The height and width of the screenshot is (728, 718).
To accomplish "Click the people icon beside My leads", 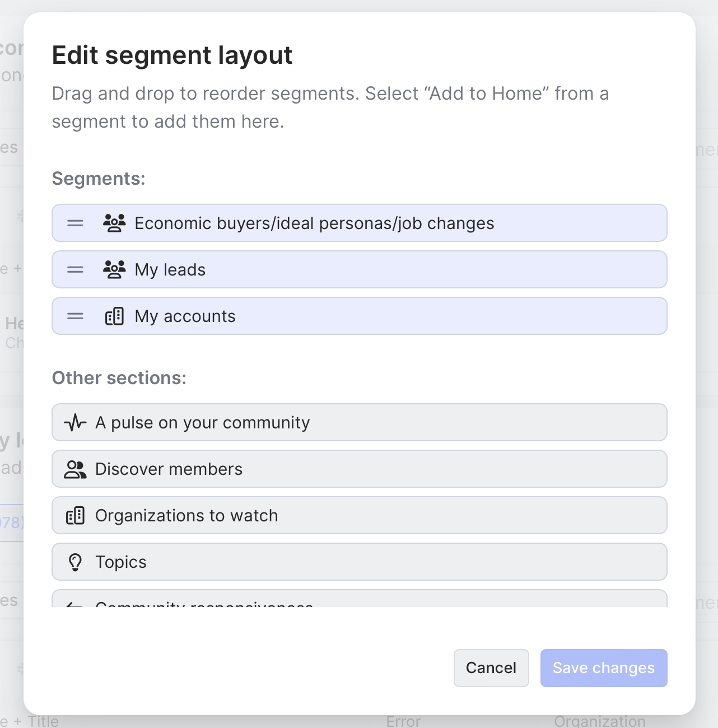I will click(114, 270).
